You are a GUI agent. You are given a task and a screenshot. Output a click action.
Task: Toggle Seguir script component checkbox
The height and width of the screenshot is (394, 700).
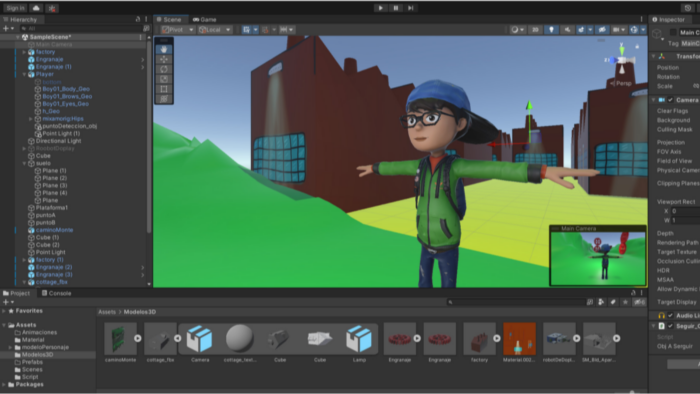[x=670, y=326]
